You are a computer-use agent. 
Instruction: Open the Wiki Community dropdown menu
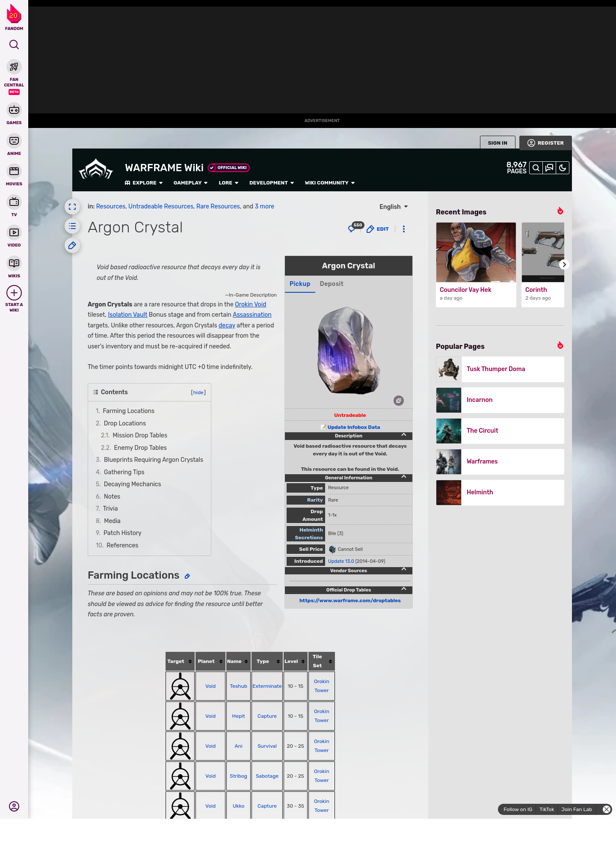tap(330, 183)
